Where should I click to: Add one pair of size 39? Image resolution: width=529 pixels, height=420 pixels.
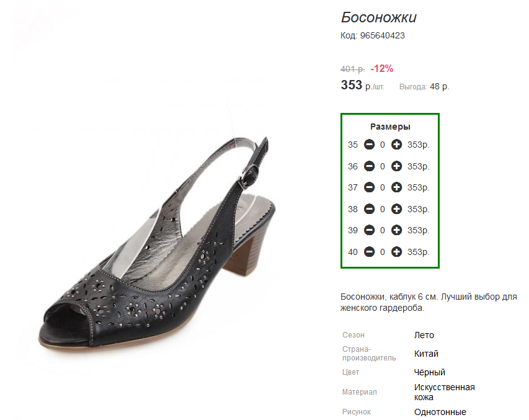click(x=396, y=230)
